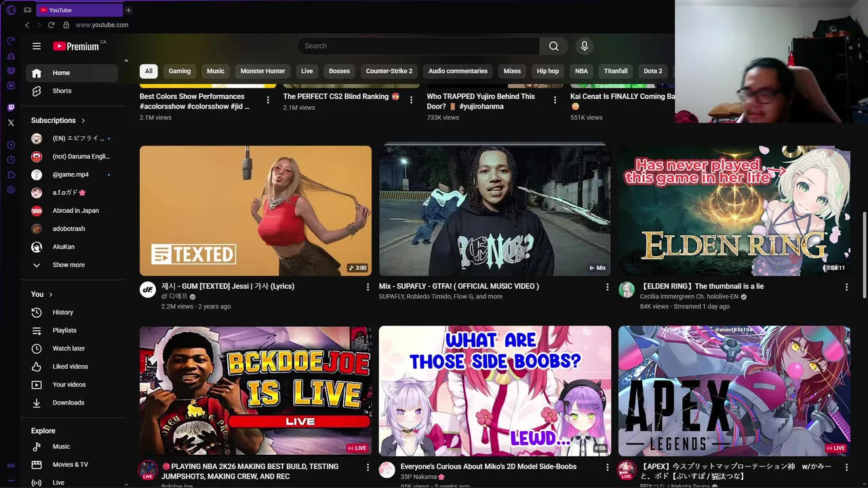Viewport: 868px width, 488px height.
Task: Open the AkuKan subscription channel
Action: click(x=73, y=247)
